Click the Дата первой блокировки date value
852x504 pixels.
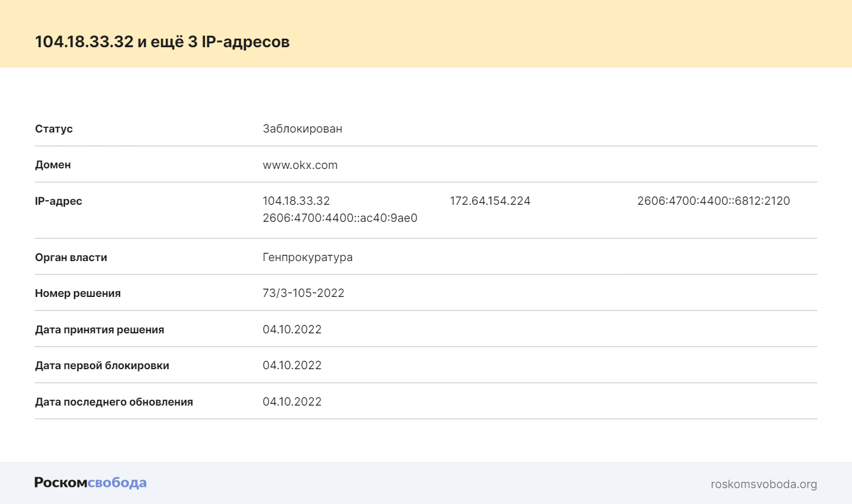(292, 365)
